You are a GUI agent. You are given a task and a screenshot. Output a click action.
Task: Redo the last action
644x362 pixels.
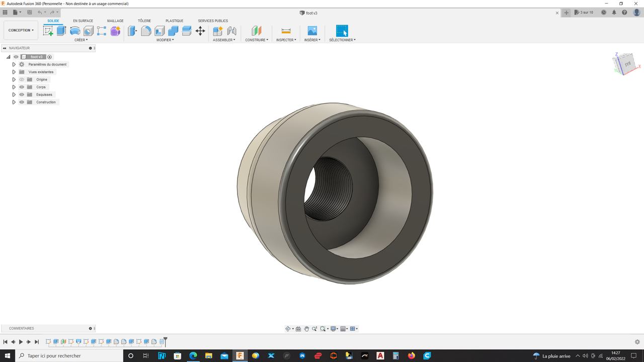pos(52,12)
